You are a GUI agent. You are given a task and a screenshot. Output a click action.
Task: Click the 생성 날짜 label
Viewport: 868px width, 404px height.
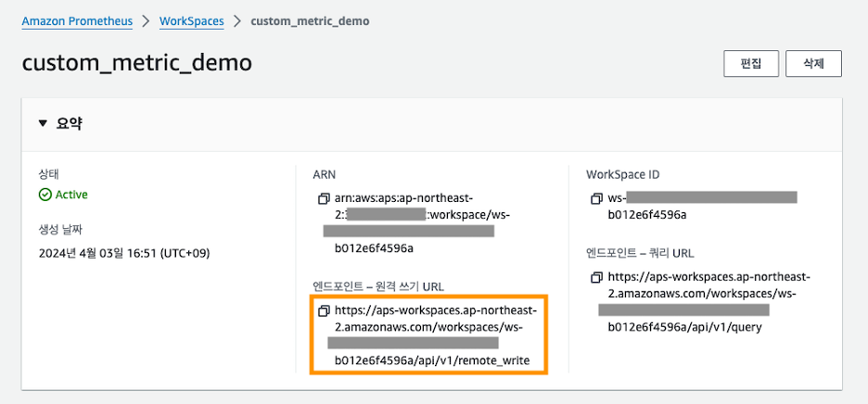pyautogui.click(x=60, y=230)
